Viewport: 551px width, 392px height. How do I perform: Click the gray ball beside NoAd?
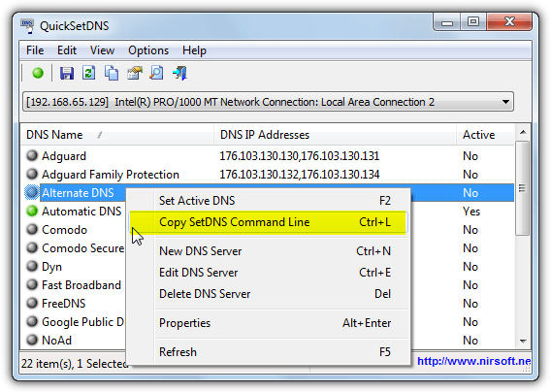32,340
